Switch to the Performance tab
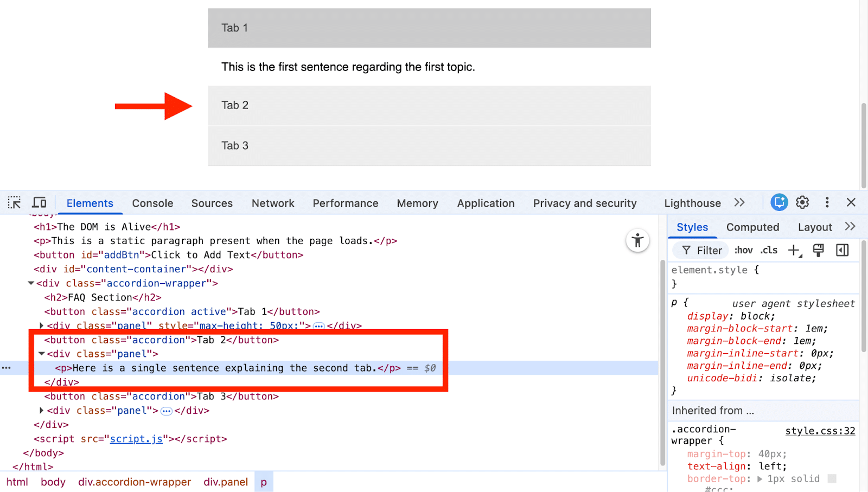 [346, 203]
